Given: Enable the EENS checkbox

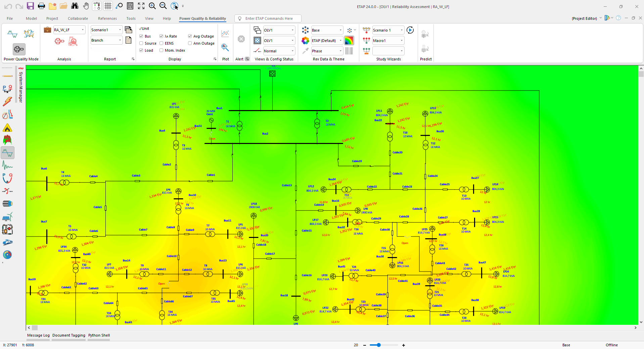Looking at the screenshot, I should tap(161, 43).
